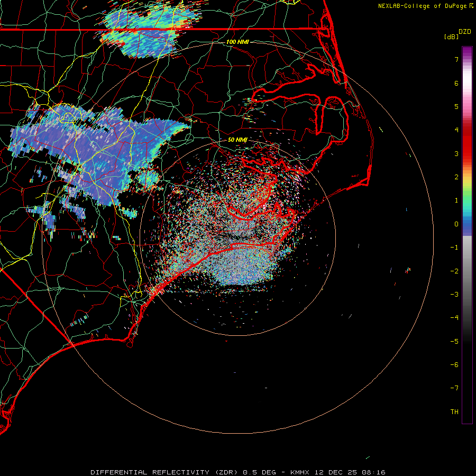Click the 0 value on the color scale
476x476 pixels.
point(456,224)
